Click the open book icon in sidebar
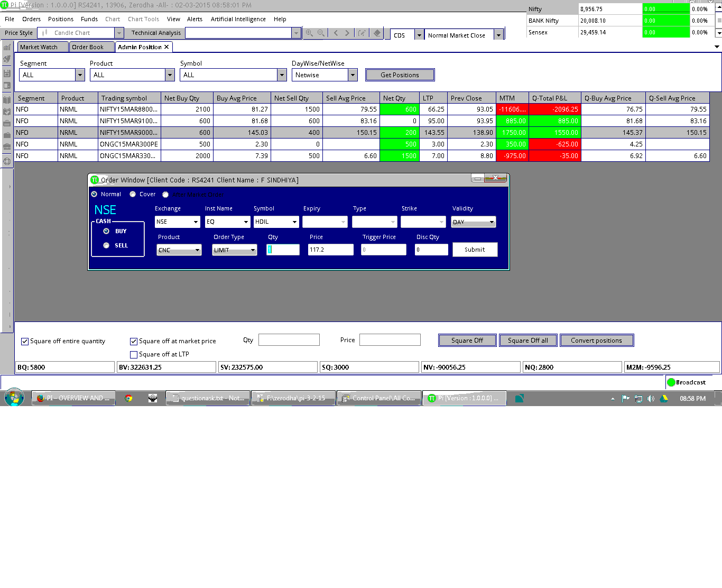Image resolution: width=722 pixels, height=588 pixels. 7,99
